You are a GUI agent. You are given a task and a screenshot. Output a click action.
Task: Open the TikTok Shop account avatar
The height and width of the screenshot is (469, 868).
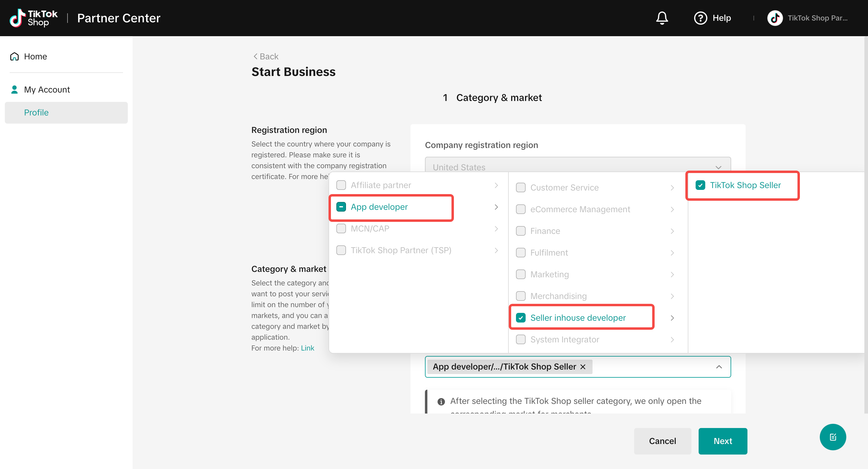[775, 18]
